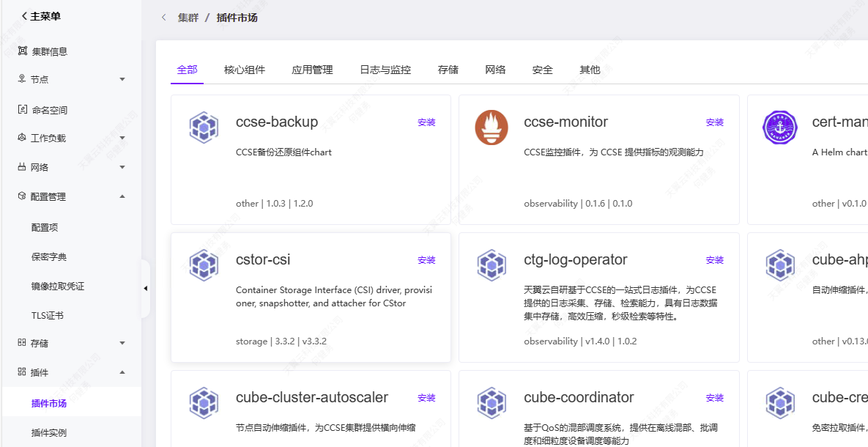Open 插件实例 in the sidebar
This screenshot has width=868, height=447.
tap(49, 432)
